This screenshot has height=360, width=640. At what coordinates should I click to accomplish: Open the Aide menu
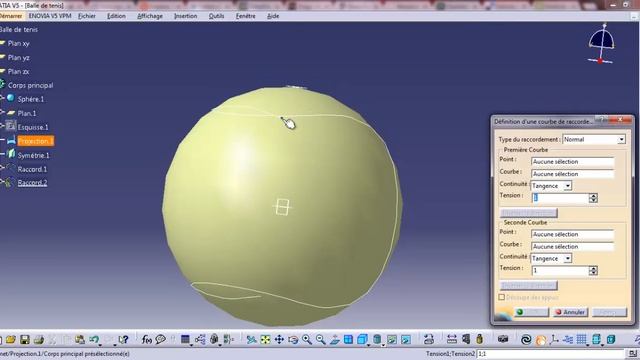(273, 16)
